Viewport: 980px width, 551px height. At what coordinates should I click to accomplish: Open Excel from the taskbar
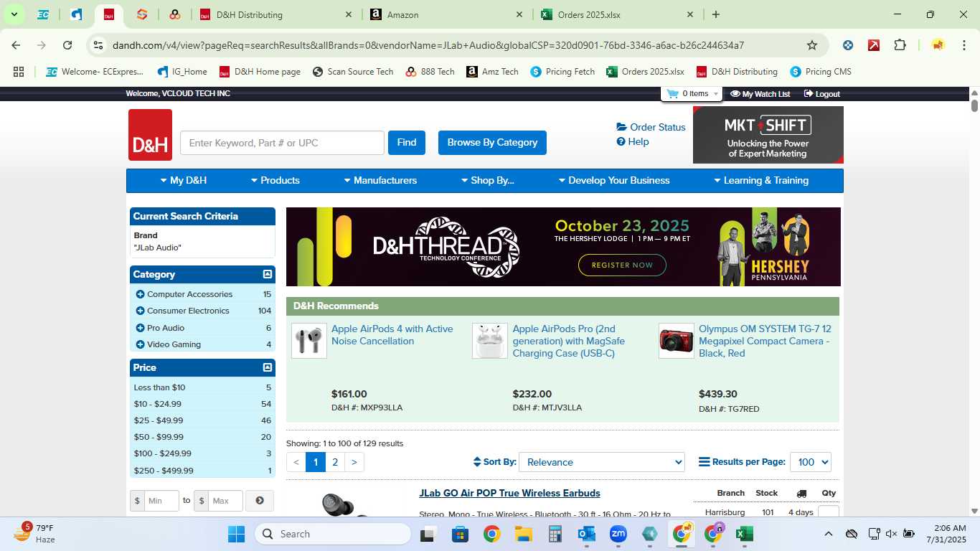coord(745,534)
